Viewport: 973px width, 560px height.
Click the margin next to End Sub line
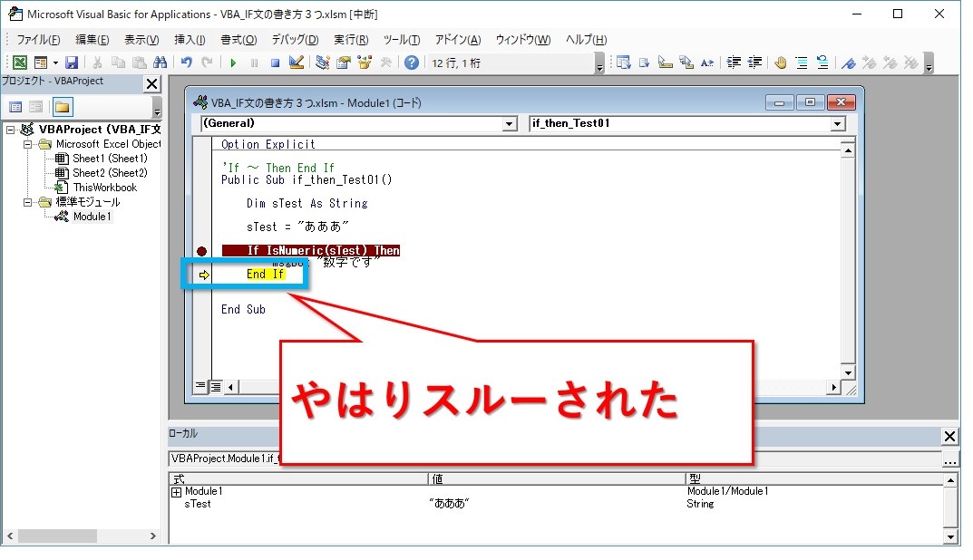click(201, 309)
